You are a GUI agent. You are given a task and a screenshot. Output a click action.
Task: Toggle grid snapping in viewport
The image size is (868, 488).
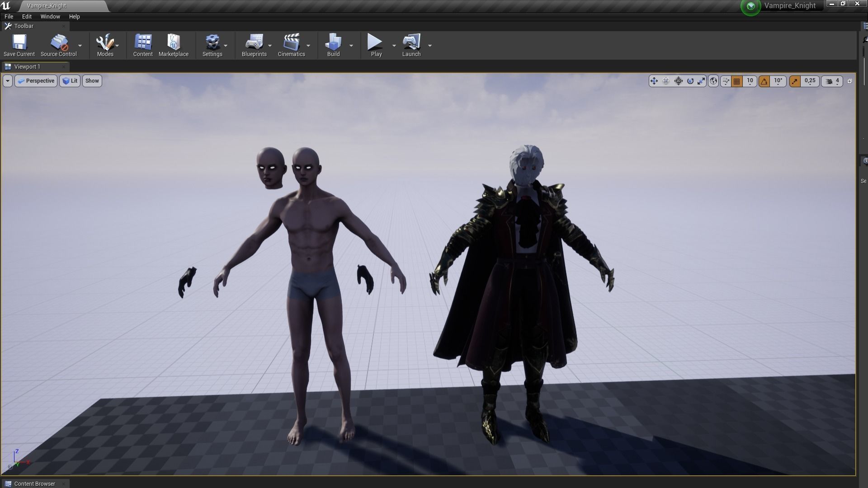click(737, 81)
